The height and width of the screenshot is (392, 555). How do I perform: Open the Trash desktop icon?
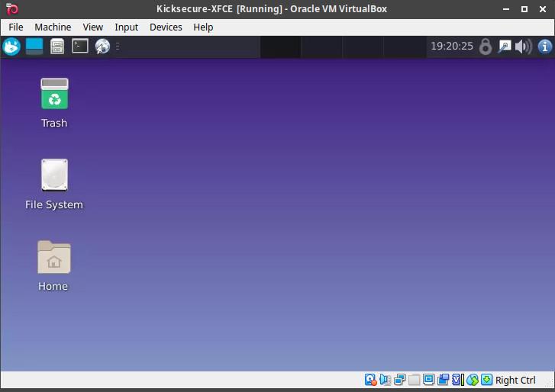(54, 95)
